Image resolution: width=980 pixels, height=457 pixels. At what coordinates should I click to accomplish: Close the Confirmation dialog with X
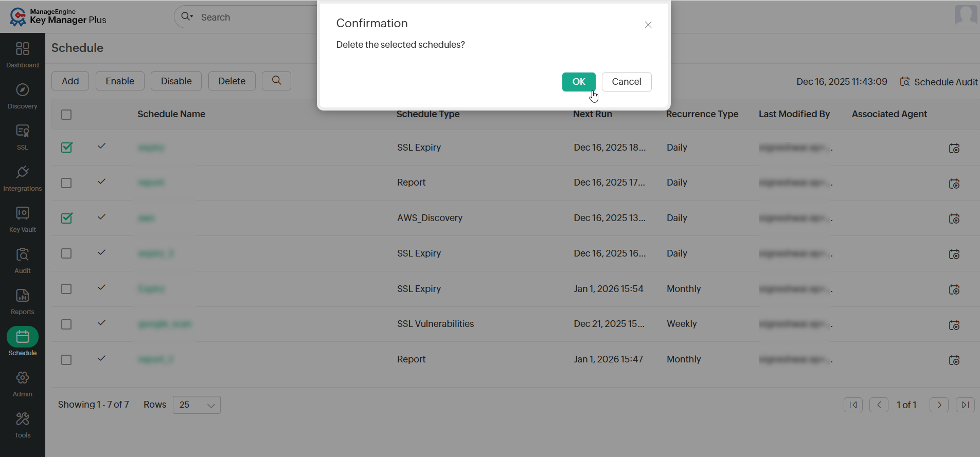click(648, 25)
